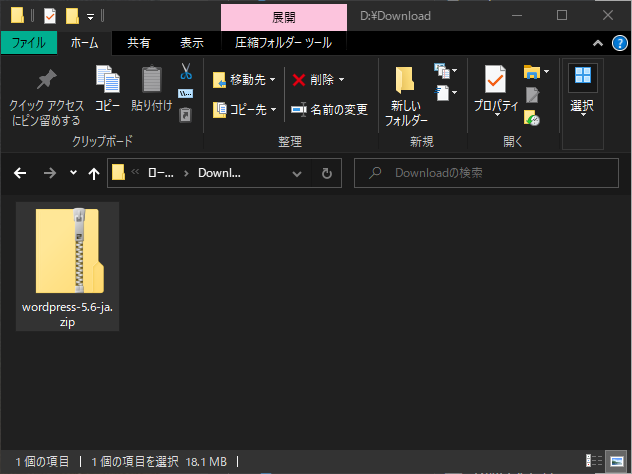Open the 移動先 move-to dropdown
The image size is (632, 474).
pos(244,80)
